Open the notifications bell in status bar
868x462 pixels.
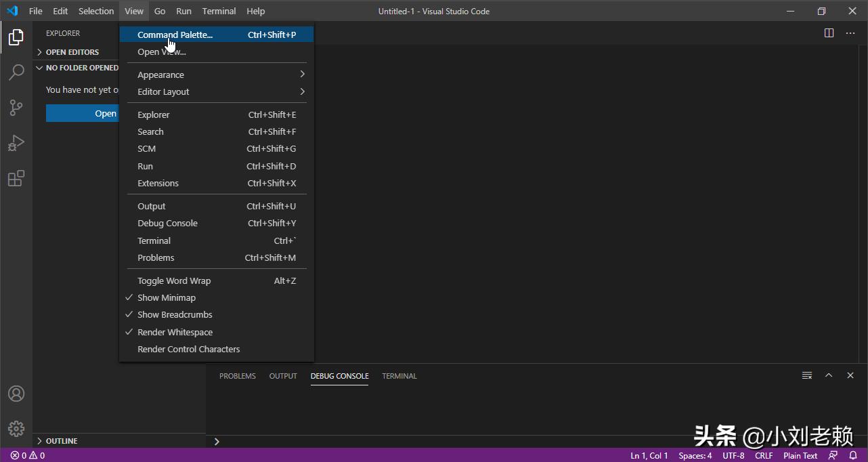tap(852, 455)
